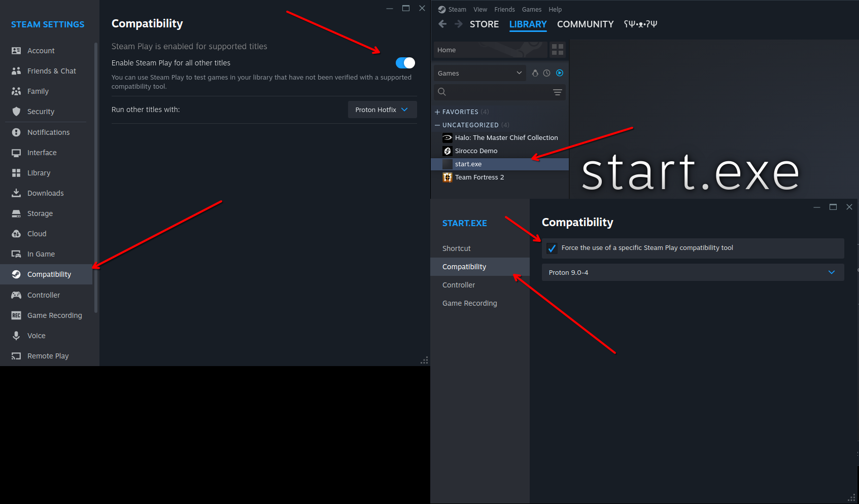Toggle ready to play filter icon
The height and width of the screenshot is (504, 859).
[x=560, y=73]
